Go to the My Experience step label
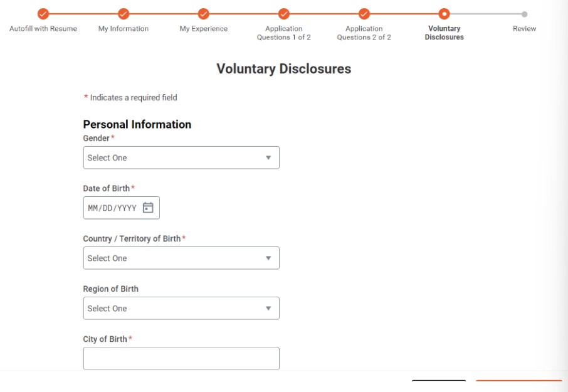The height and width of the screenshot is (392, 568). click(204, 29)
